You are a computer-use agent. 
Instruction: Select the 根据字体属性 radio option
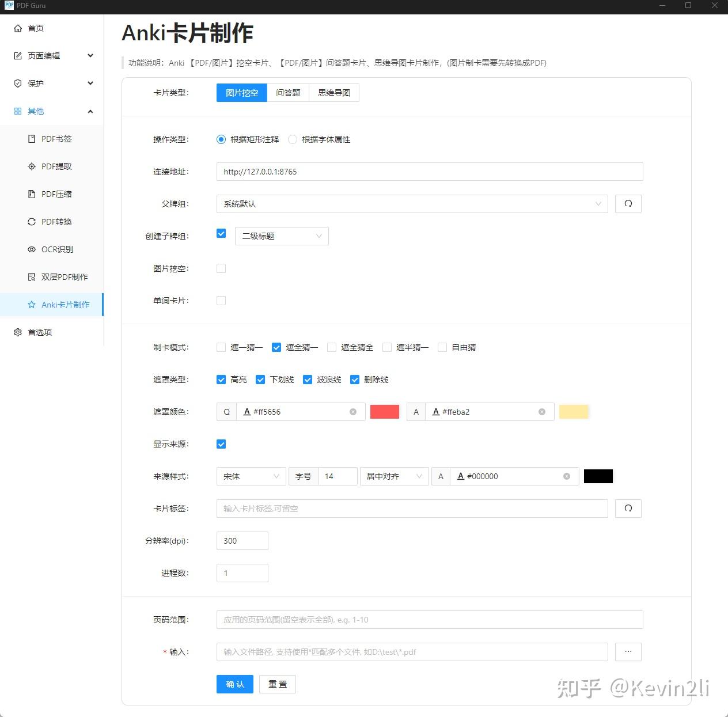point(293,139)
